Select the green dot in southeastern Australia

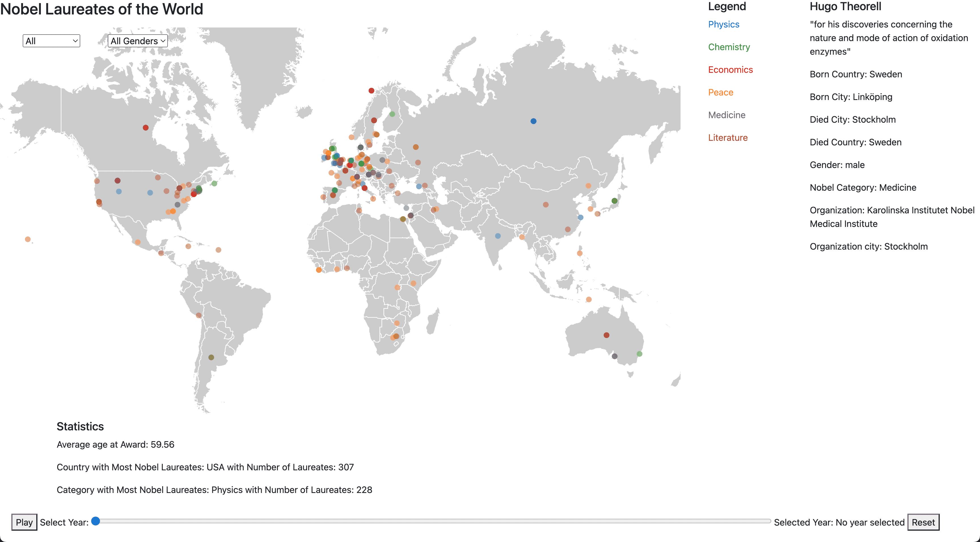pyautogui.click(x=639, y=354)
